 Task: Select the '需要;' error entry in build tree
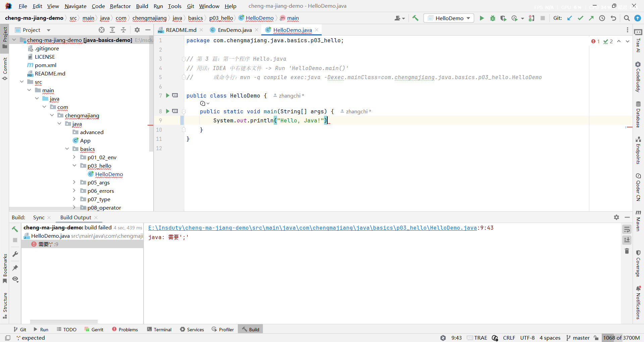coord(83,244)
